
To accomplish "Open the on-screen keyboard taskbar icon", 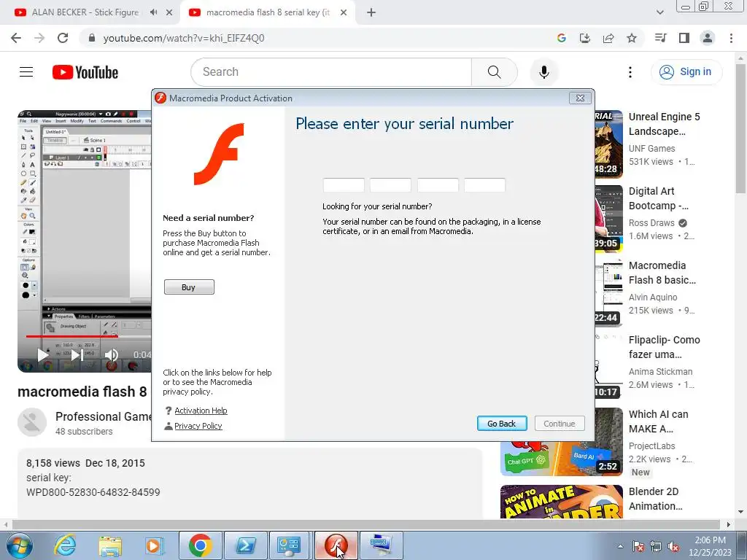I will click(x=381, y=545).
